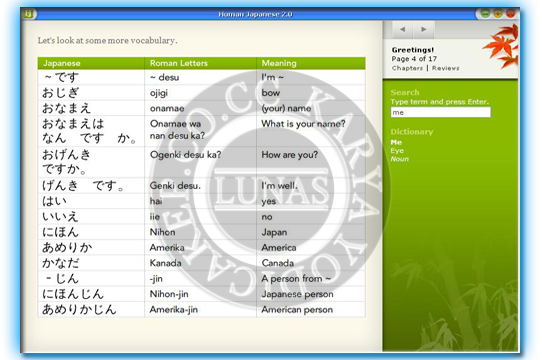Click the 'Nihon-jin' cell
This screenshot has height=360, width=542.
(200, 294)
